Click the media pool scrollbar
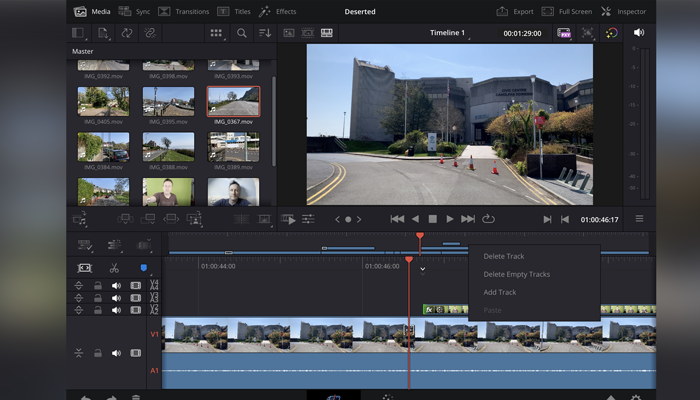The image size is (700, 400). coord(274,121)
